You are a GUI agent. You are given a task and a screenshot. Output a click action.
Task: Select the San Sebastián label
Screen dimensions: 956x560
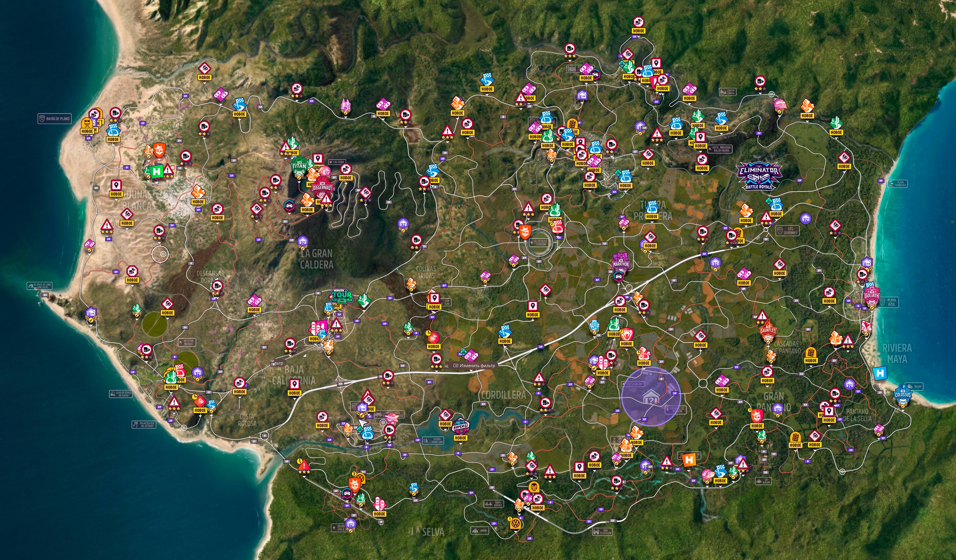(x=602, y=532)
